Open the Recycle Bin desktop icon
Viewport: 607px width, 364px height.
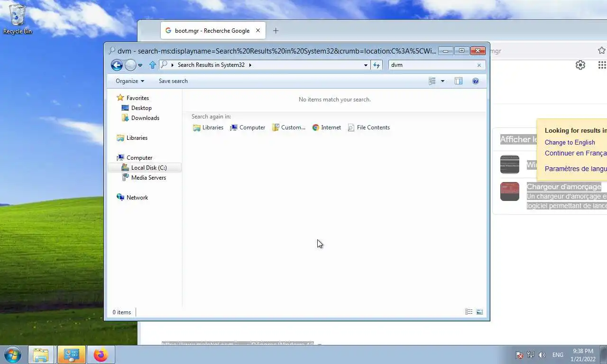pyautogui.click(x=18, y=19)
